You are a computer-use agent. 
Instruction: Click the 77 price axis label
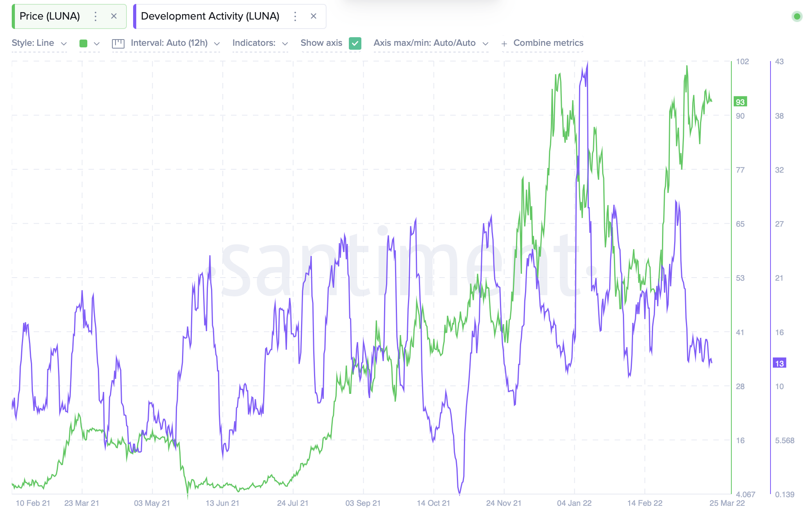coord(740,170)
